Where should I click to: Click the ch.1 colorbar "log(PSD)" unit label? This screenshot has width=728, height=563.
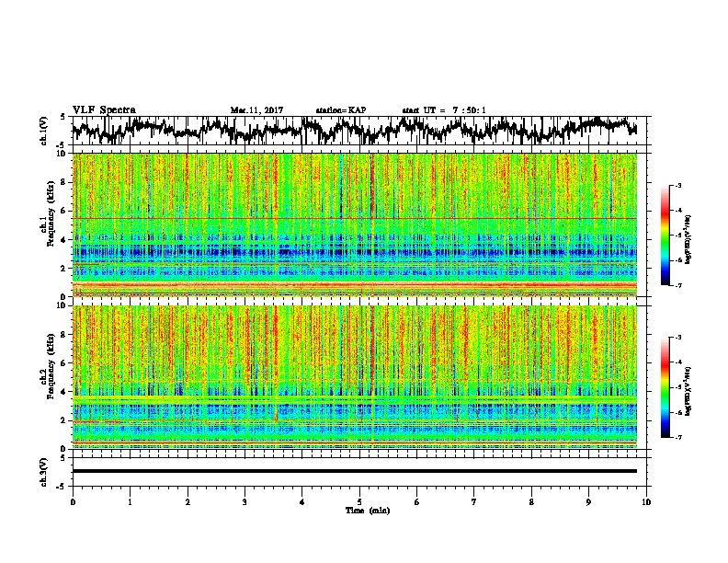[x=688, y=240]
